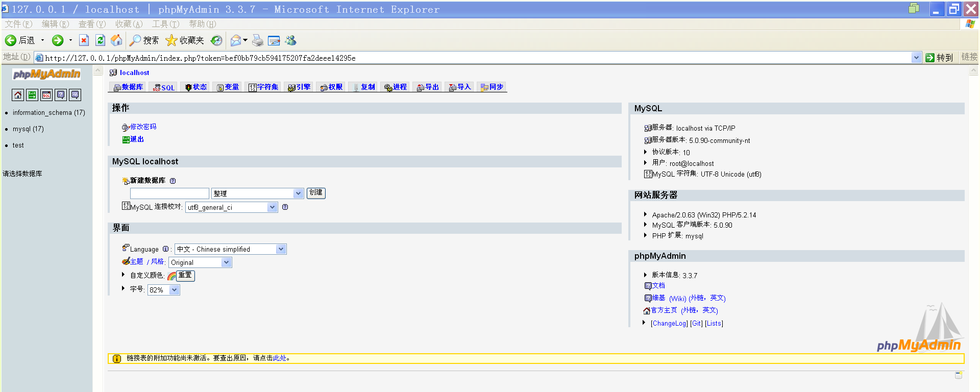Open the 字号 font size dropdown at 82%
Viewport: 980px width, 392px height.
(164, 290)
